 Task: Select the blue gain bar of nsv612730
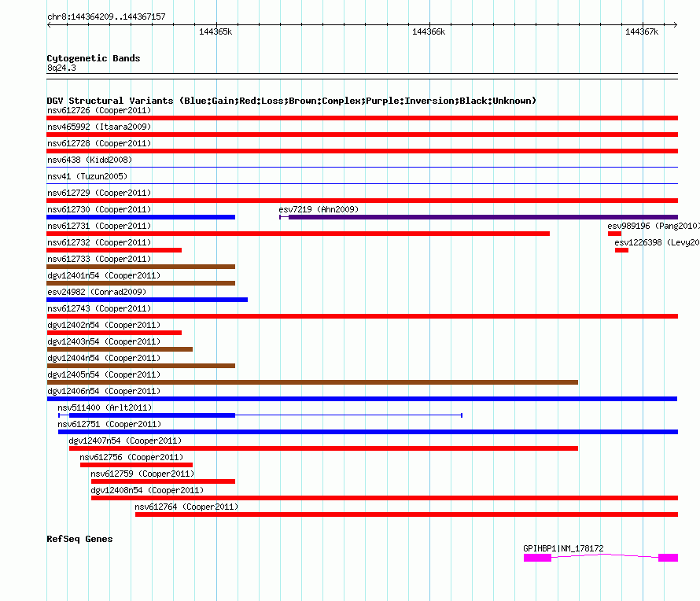click(x=141, y=217)
